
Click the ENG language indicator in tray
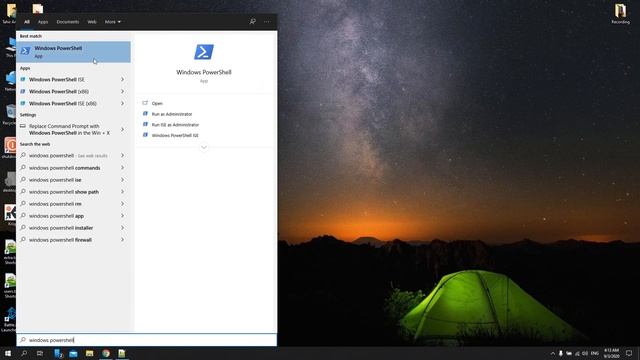coord(595,353)
